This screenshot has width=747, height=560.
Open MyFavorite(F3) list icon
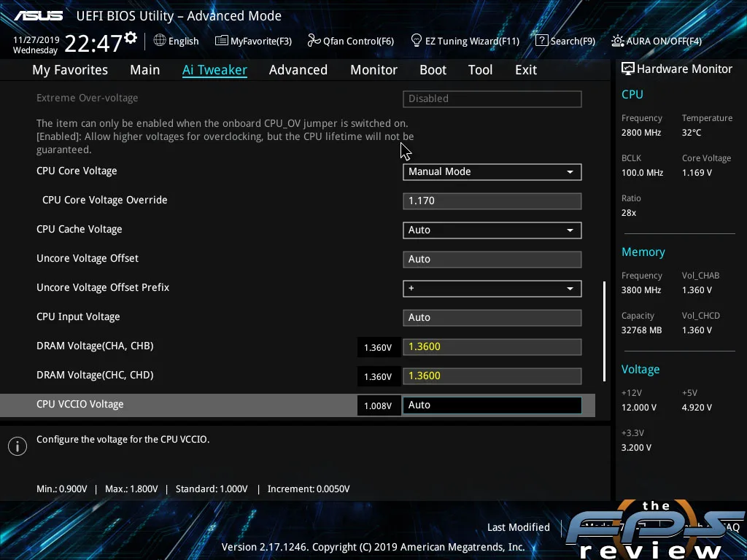(221, 41)
